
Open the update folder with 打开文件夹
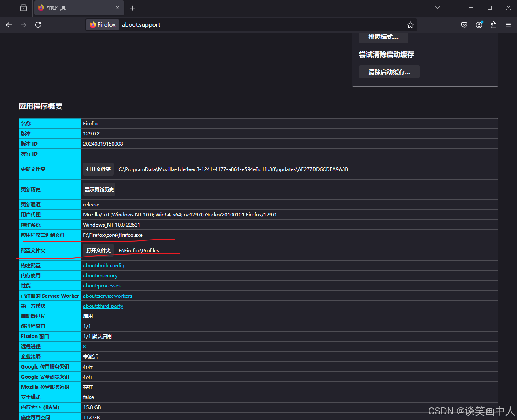click(x=98, y=169)
